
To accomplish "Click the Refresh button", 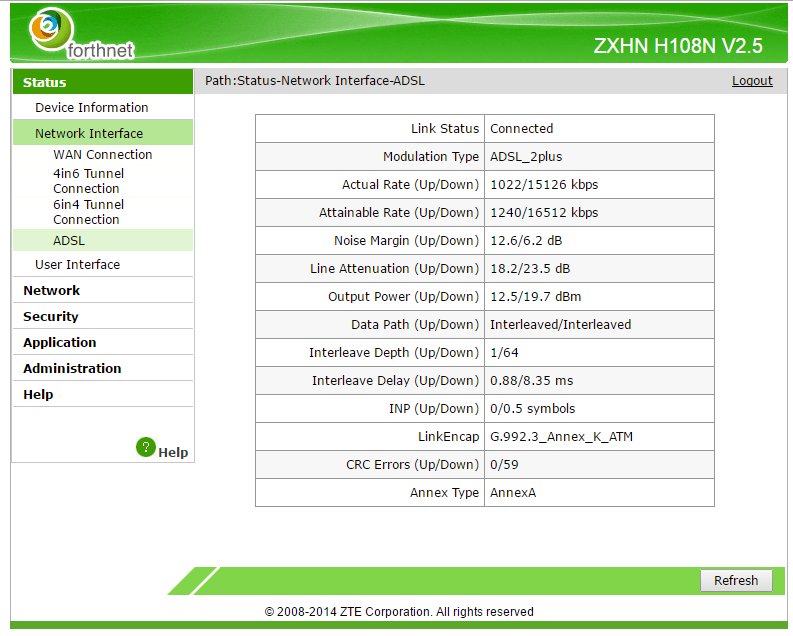I will click(x=736, y=580).
